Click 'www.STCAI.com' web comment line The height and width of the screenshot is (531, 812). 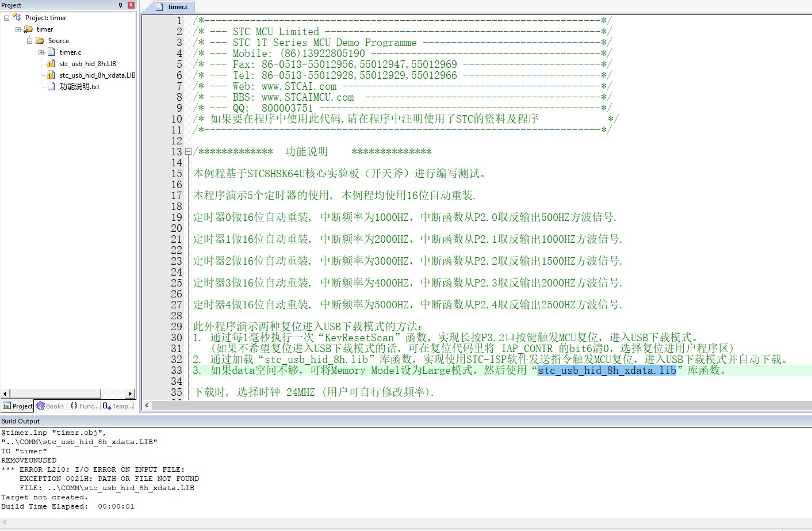299,86
